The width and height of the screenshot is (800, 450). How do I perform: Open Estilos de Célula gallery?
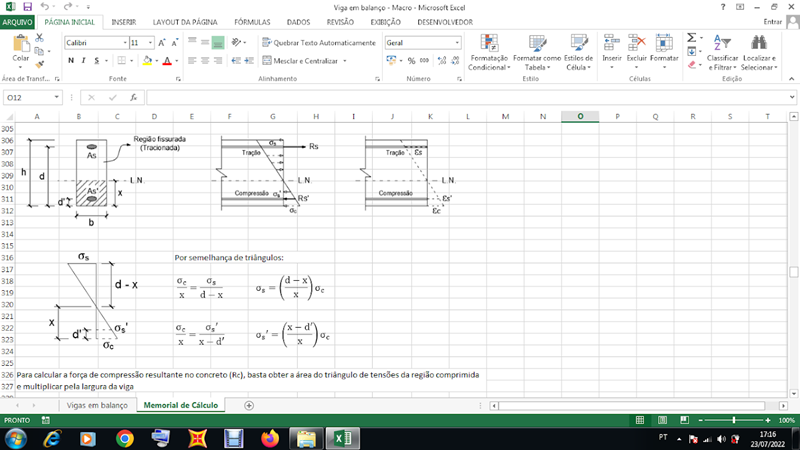tap(579, 53)
